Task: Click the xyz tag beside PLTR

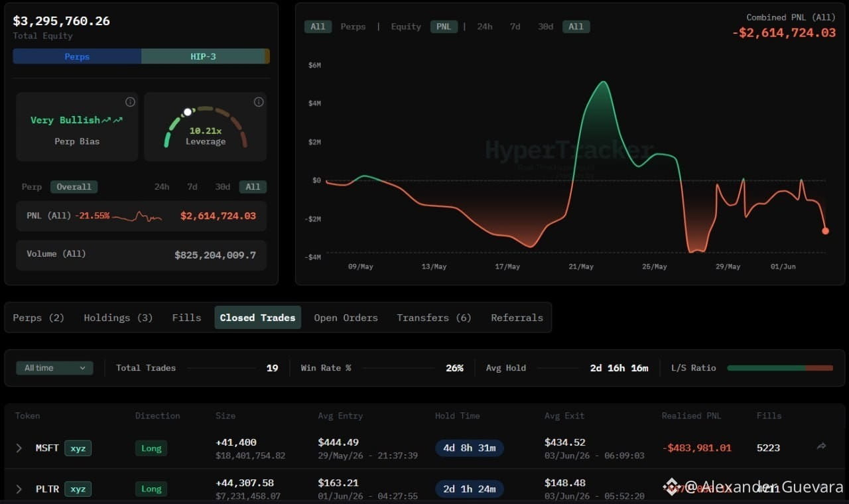Action: 78,489
